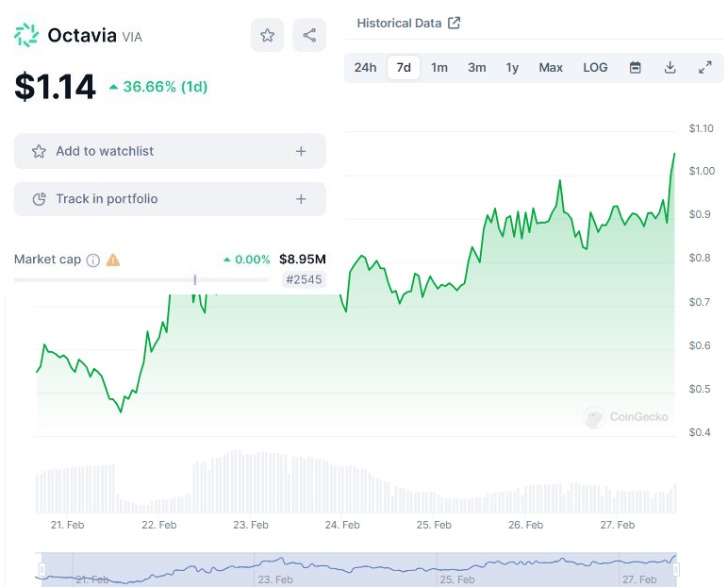The image size is (728, 587).
Task: Click the Track in portfolio button
Action: (x=170, y=199)
